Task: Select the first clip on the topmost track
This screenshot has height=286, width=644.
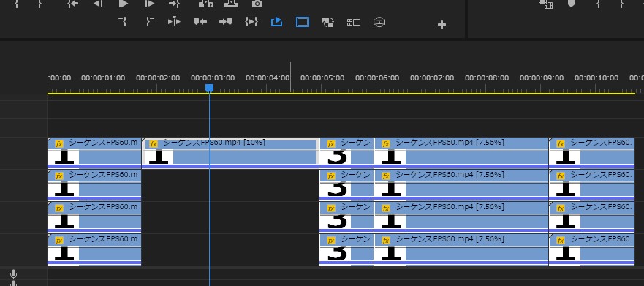Action: 94,153
